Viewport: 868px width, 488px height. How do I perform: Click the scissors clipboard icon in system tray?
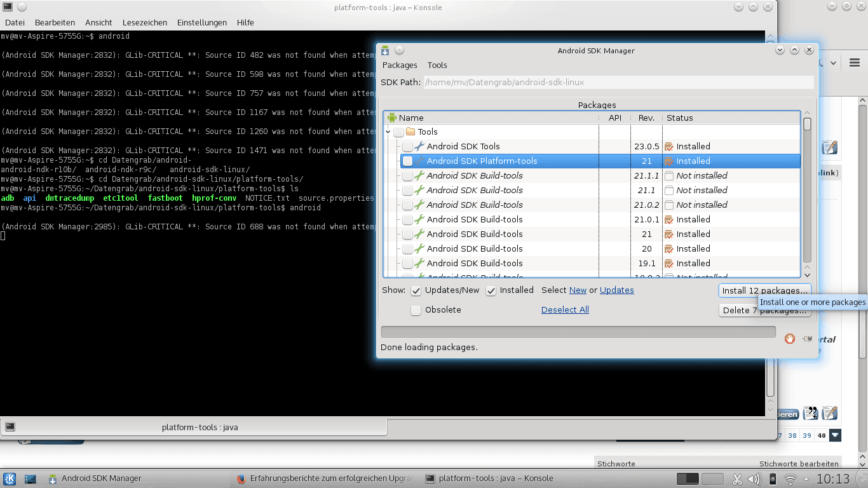coord(737,479)
